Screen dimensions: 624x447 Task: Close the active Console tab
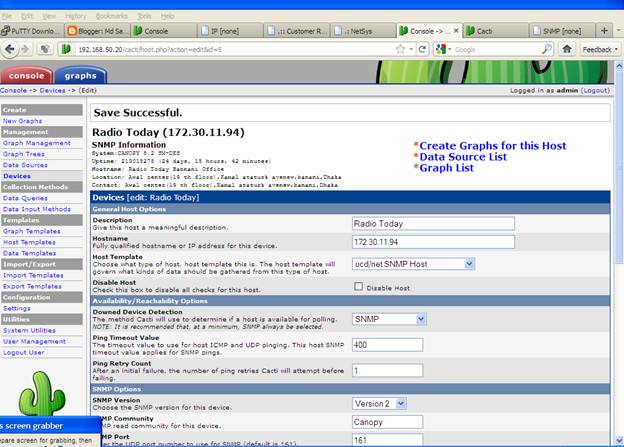coord(456,31)
